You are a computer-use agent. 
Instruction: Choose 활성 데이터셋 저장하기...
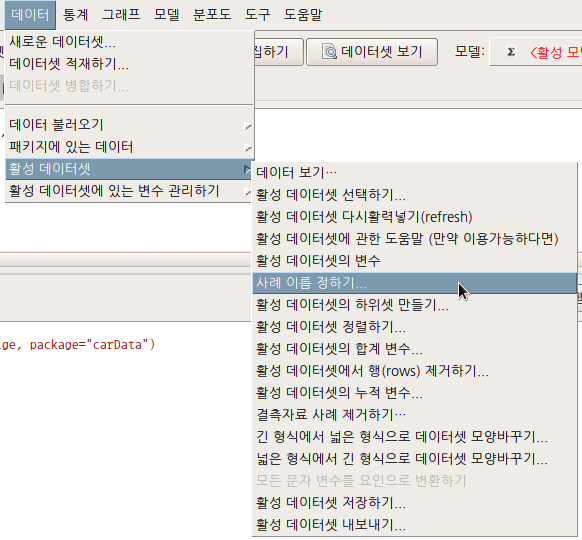point(415,503)
